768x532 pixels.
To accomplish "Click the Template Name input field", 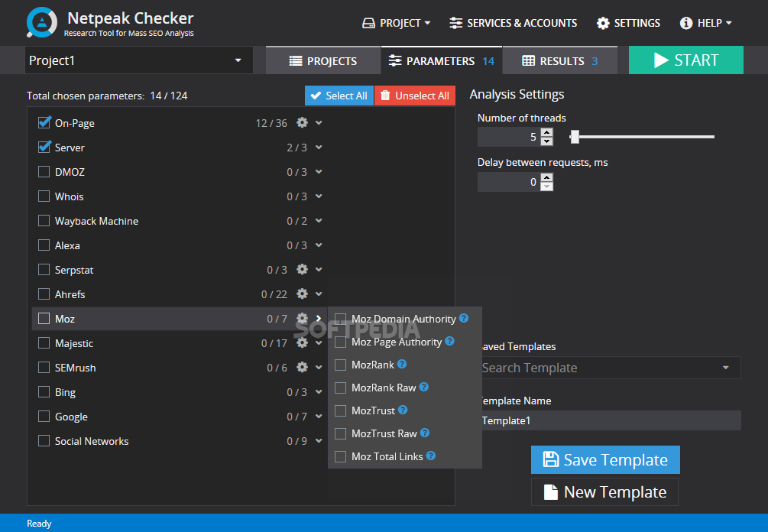I will pyautogui.click(x=611, y=420).
